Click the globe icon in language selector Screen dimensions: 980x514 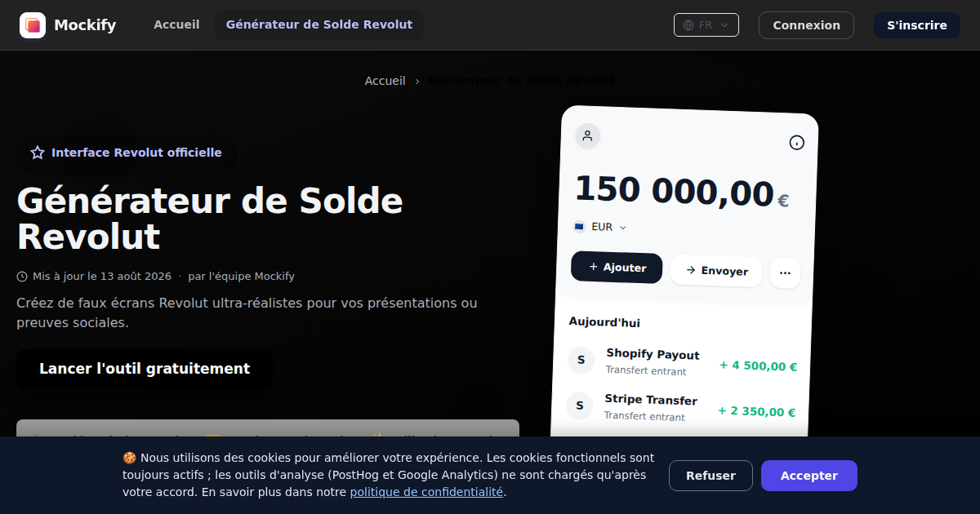click(688, 25)
